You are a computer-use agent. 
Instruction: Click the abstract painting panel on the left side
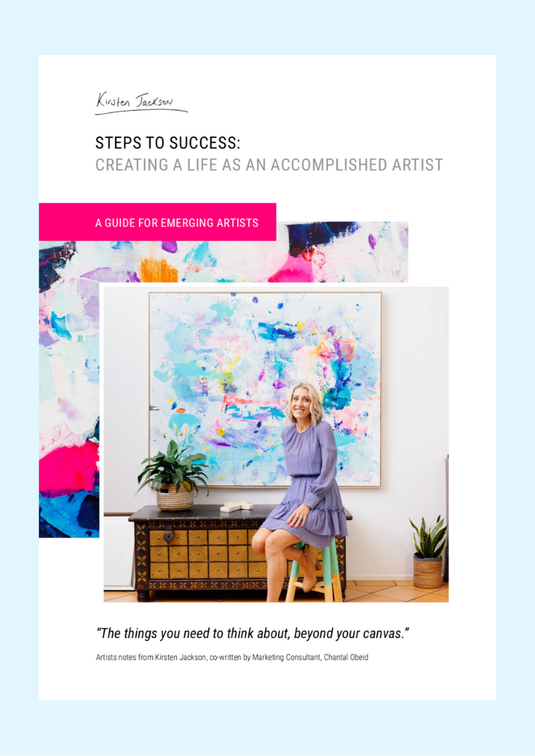69,389
